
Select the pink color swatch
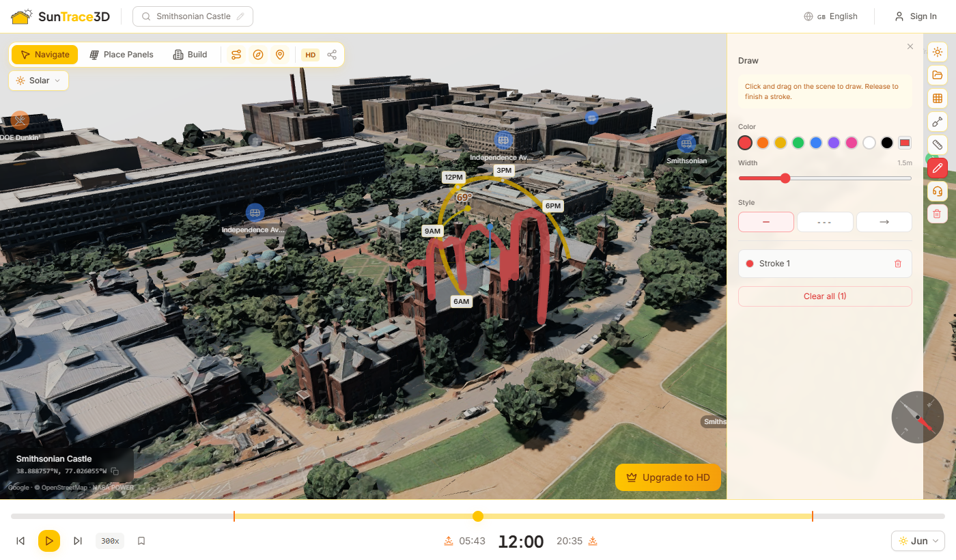(x=852, y=143)
